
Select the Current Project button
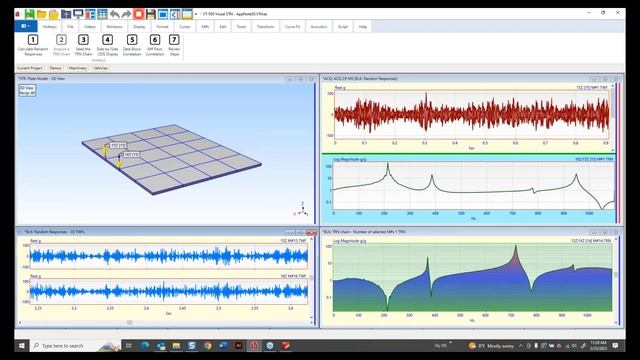pyautogui.click(x=29, y=68)
